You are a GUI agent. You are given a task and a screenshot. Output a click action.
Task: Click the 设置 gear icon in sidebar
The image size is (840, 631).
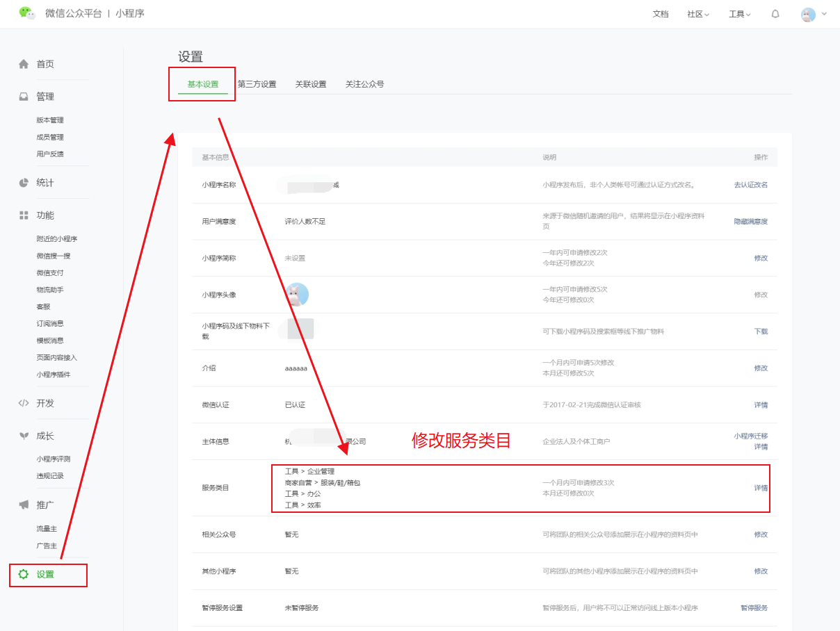(24, 575)
